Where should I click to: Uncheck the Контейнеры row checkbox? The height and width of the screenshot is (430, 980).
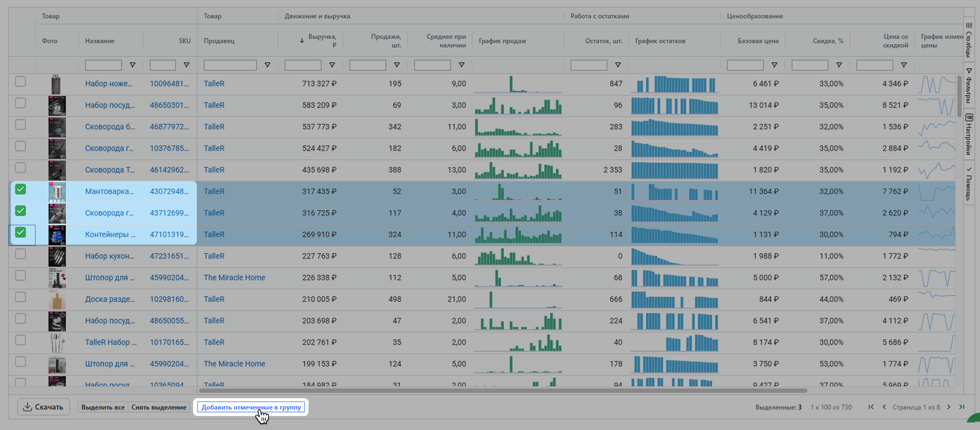pyautogui.click(x=20, y=232)
